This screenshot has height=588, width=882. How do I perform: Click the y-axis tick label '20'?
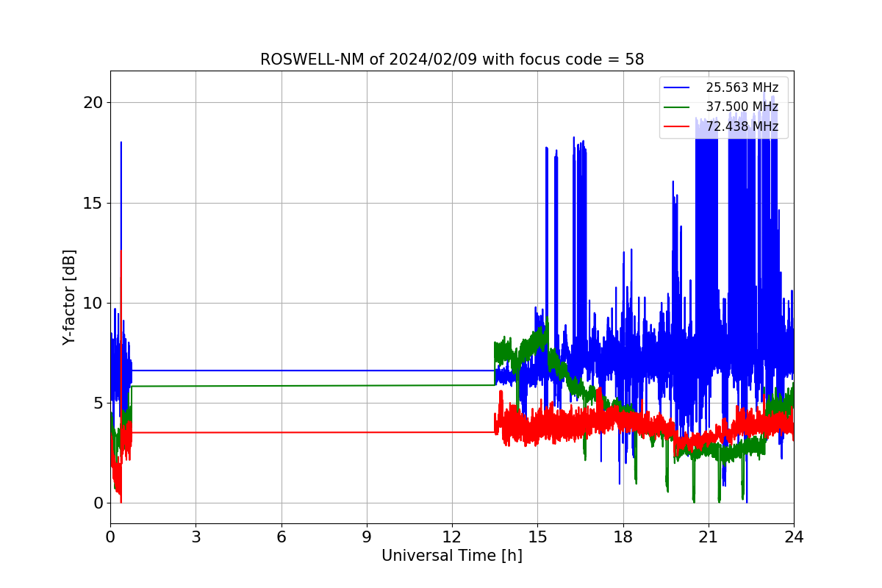[x=93, y=102]
